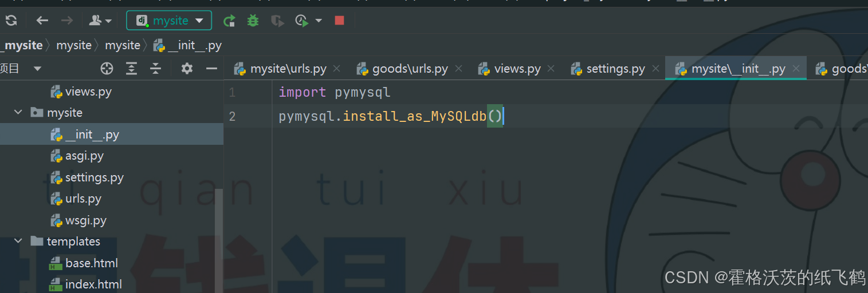Stop the running process with red square
Viewport: 868px width, 293px height.
[x=339, y=21]
